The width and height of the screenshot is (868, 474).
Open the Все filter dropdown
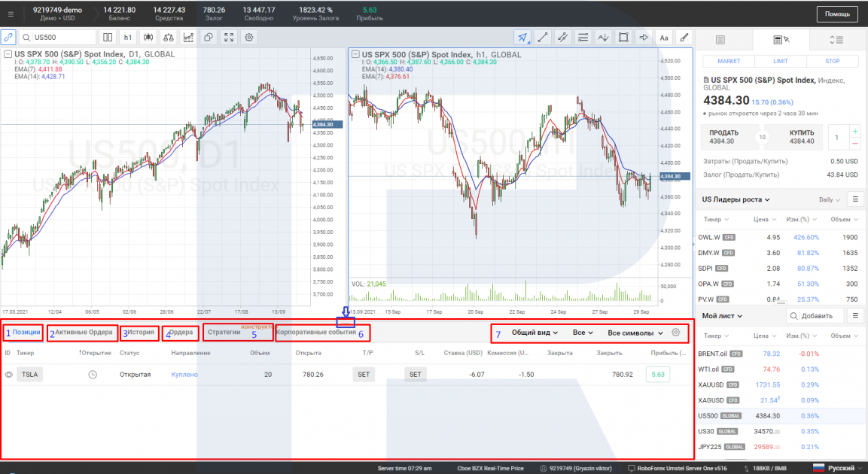[x=583, y=333]
